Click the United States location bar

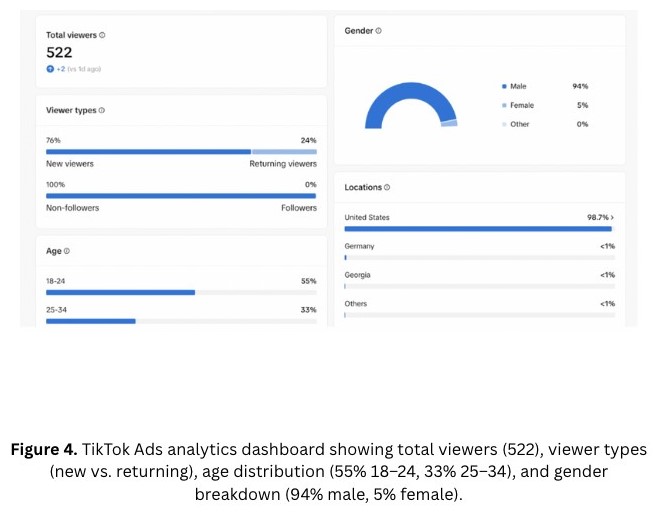tap(479, 229)
